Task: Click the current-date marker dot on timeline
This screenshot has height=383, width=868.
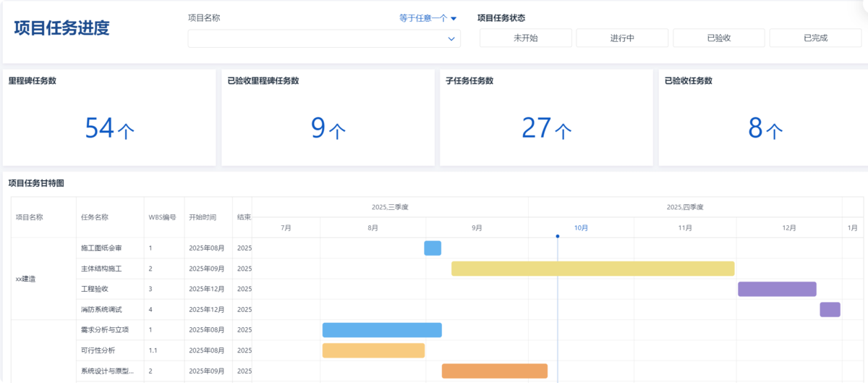Action: 558,236
